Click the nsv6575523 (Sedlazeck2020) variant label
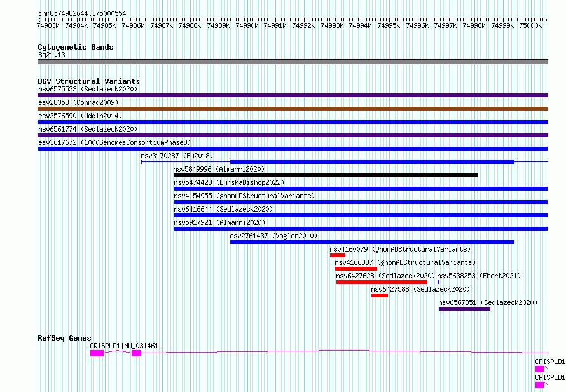 pos(88,89)
